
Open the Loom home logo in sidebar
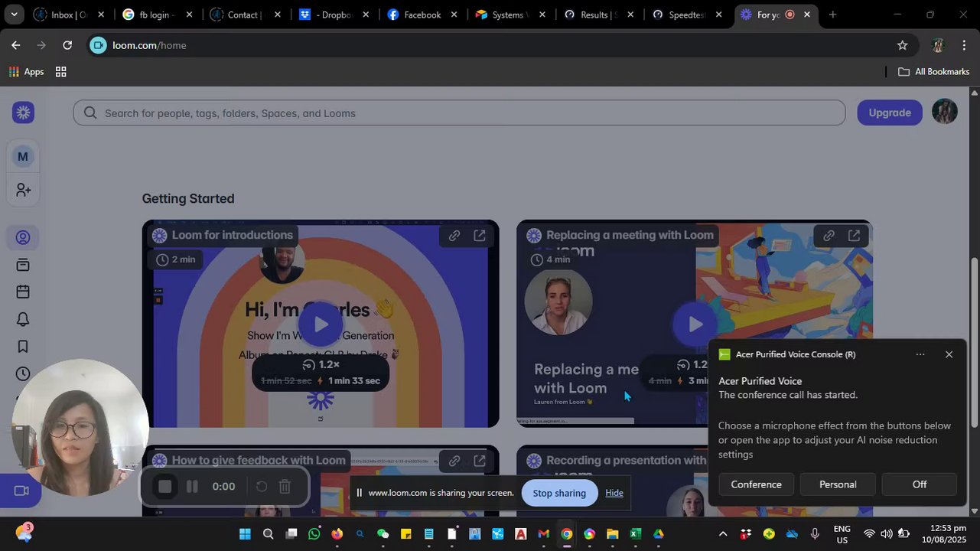tap(23, 112)
